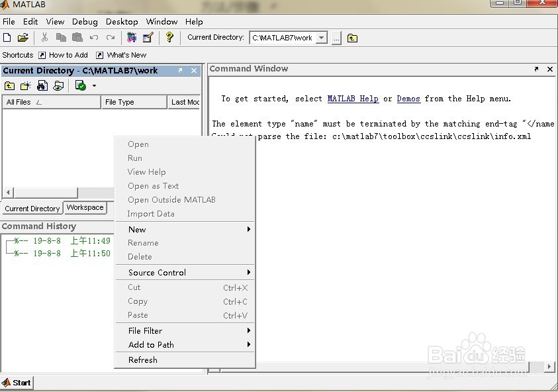558x392 pixels.
Task: Close the Command Window panel
Action: tap(550, 69)
